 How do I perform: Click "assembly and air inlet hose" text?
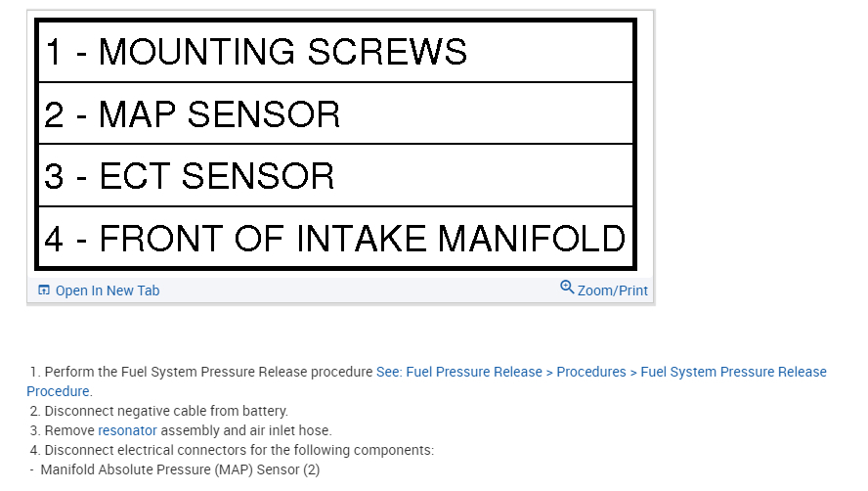click(246, 430)
